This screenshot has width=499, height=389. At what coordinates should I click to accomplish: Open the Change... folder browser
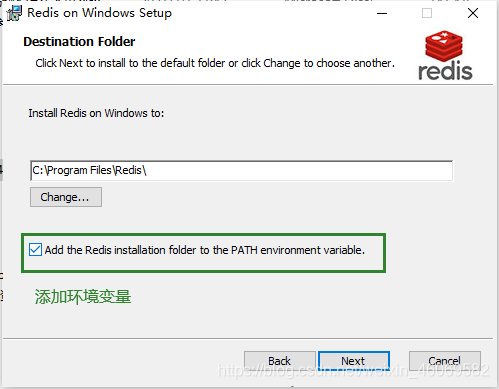(x=66, y=197)
